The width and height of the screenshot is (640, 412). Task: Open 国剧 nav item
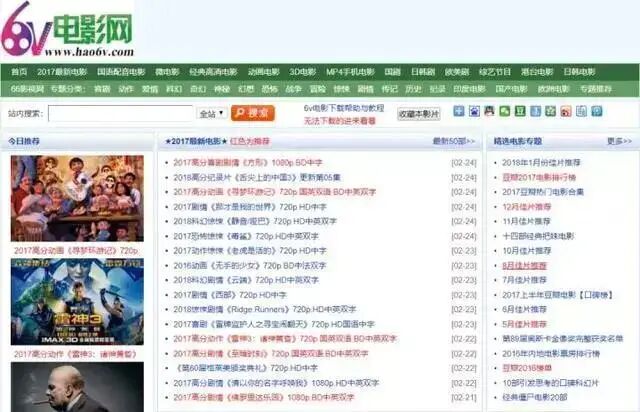[392, 72]
